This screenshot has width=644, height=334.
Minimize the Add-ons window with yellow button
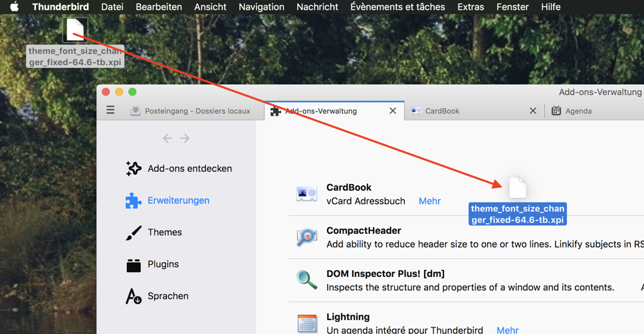(119, 92)
